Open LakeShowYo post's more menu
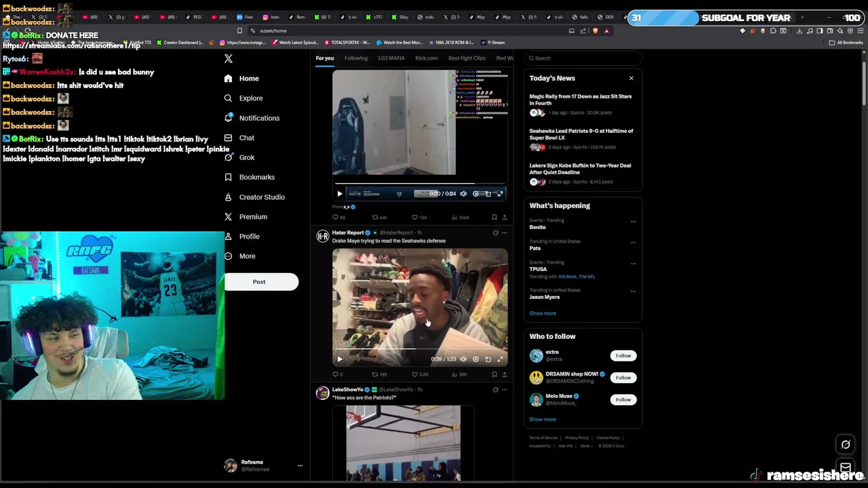Viewport: 868px width, 488px height. click(504, 390)
